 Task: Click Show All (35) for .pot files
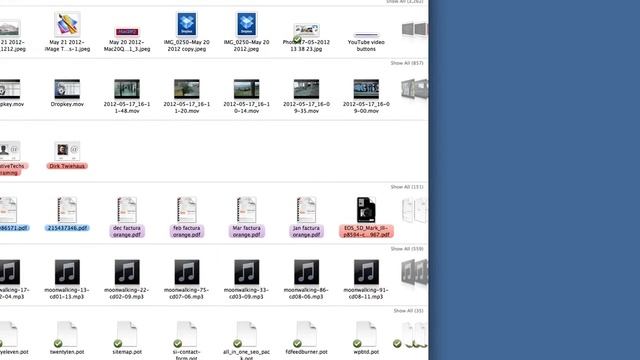point(408,311)
